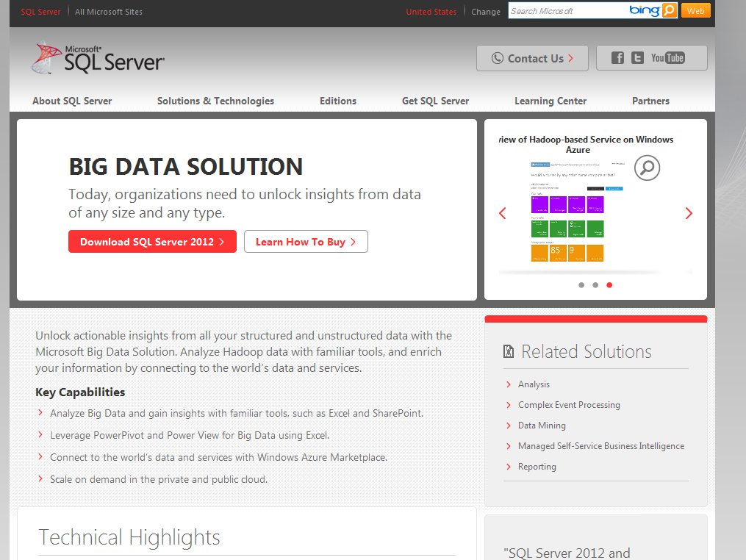Click the magnifier zoom icon on slideshow
Viewport: 746px width, 560px height.
[x=647, y=168]
